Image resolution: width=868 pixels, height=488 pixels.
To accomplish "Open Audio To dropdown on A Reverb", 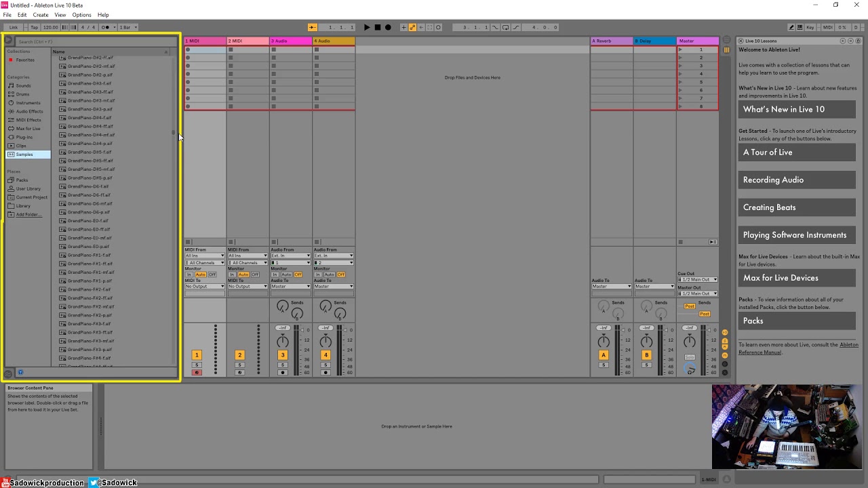I will pos(612,286).
